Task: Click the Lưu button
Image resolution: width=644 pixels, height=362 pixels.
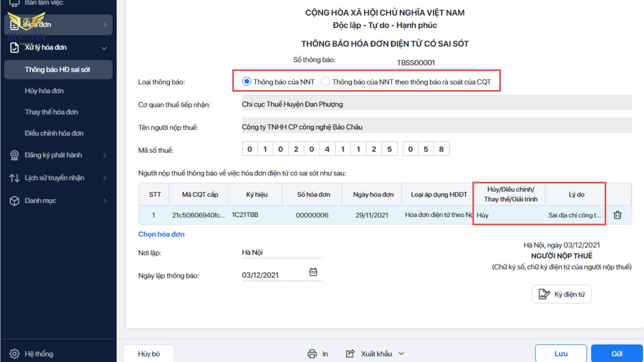Action: point(561,354)
